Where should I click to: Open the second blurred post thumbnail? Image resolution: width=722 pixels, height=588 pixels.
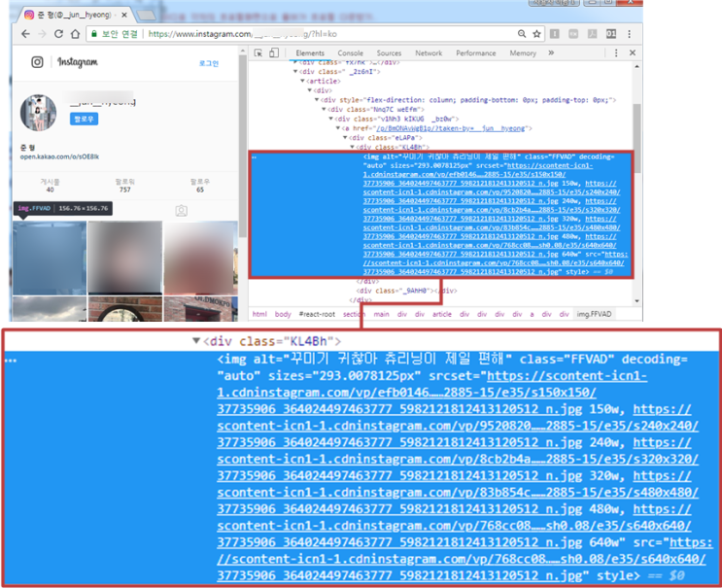(x=124, y=258)
